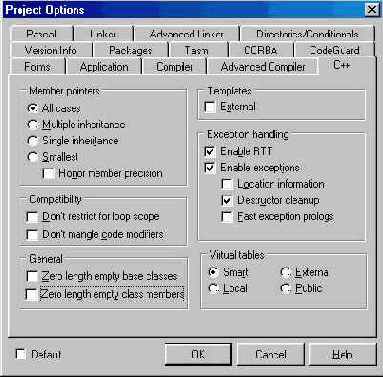383x377 pixels.
Task: Switch to the Forms tab
Action: click(x=37, y=67)
